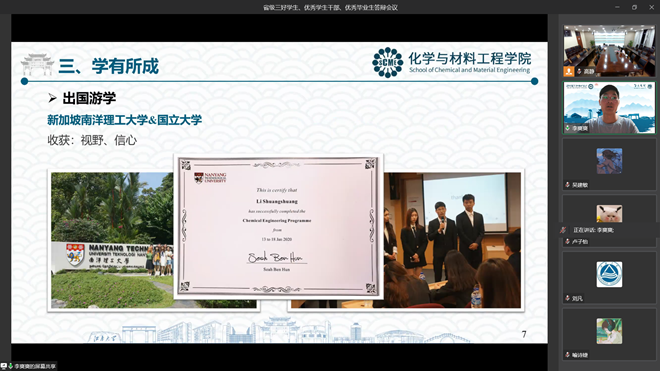Click muted mic icon beside 吴建敏's name
The width and height of the screenshot is (660, 371).
click(567, 185)
